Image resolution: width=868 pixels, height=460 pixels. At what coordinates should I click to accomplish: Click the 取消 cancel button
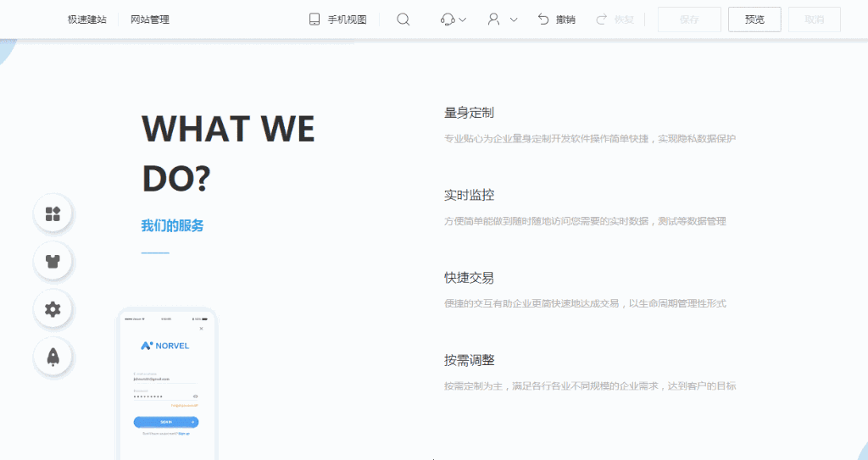815,19
